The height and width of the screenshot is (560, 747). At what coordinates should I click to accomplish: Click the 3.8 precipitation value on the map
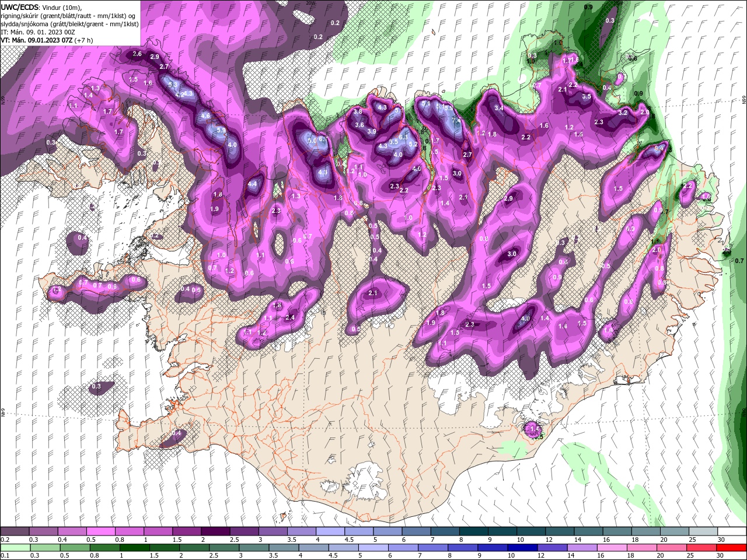pos(358,111)
